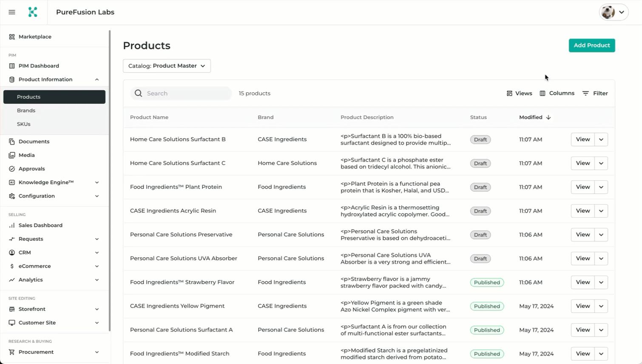Viewport: 642px width, 364px height.
Task: Click the PureFusion Labs logo icon
Action: (x=33, y=12)
